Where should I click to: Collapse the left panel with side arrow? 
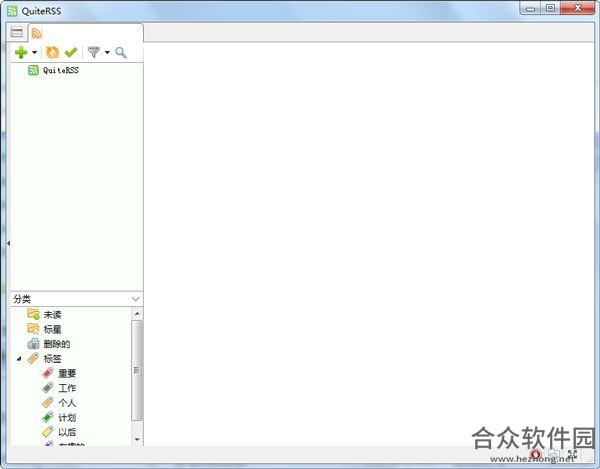(x=8, y=243)
